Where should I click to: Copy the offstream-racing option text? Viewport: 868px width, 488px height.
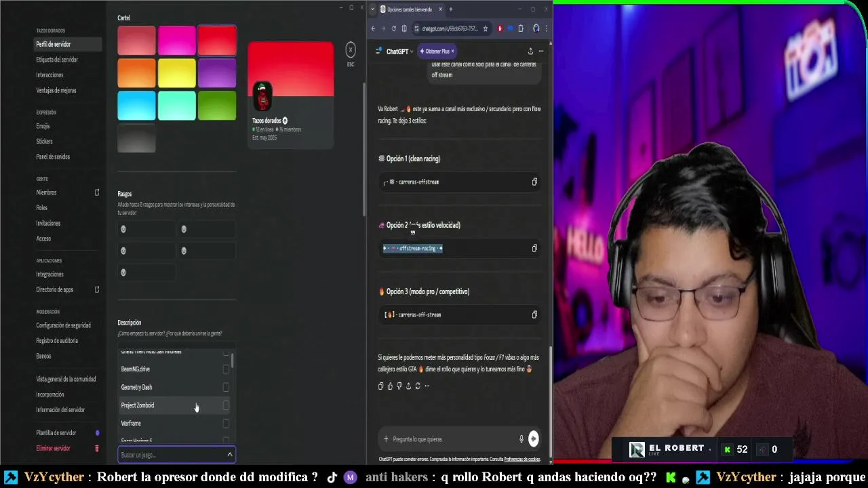pyautogui.click(x=534, y=248)
